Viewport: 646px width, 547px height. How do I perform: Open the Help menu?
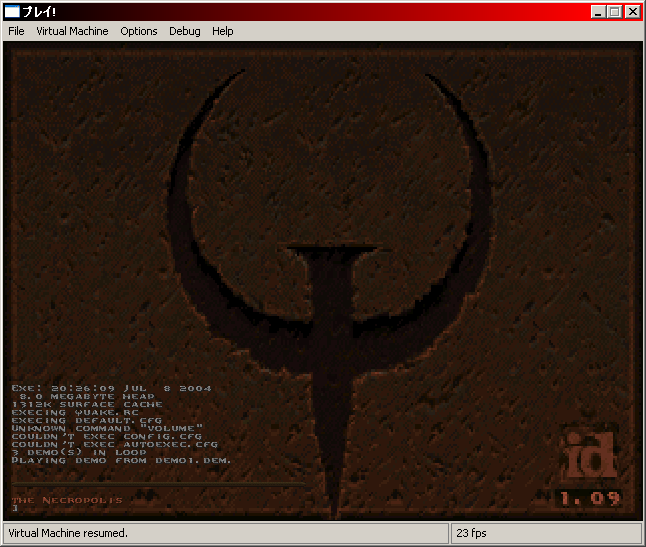[222, 31]
